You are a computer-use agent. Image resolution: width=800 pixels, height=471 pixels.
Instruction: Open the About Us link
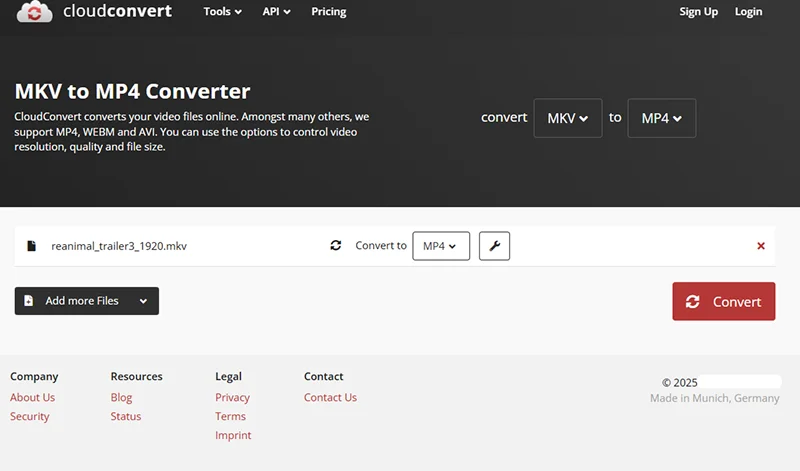(x=33, y=397)
